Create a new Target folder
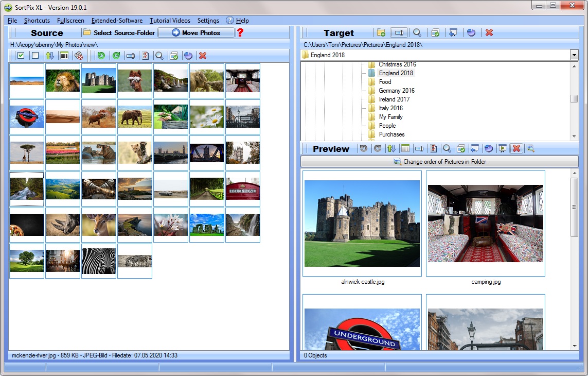The width and height of the screenshot is (588, 376). point(381,32)
